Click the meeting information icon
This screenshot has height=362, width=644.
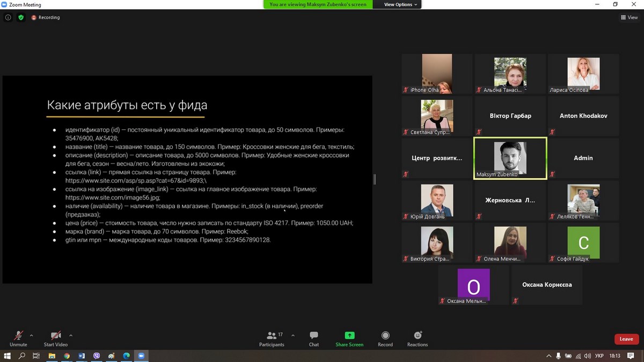pyautogui.click(x=8, y=17)
